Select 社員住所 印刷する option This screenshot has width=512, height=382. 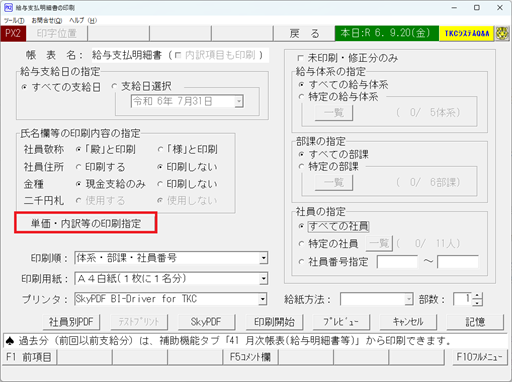click(x=78, y=167)
